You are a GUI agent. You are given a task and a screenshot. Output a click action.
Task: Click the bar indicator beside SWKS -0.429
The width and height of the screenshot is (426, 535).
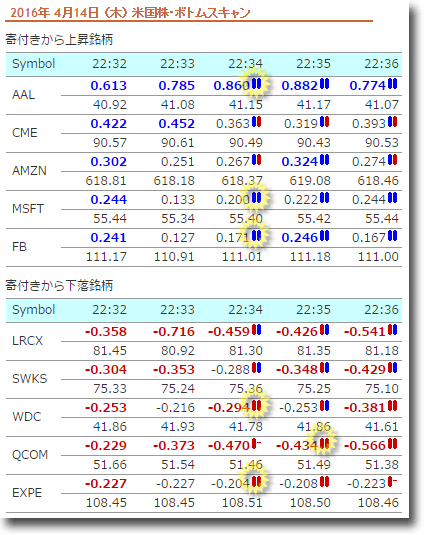coord(393,368)
